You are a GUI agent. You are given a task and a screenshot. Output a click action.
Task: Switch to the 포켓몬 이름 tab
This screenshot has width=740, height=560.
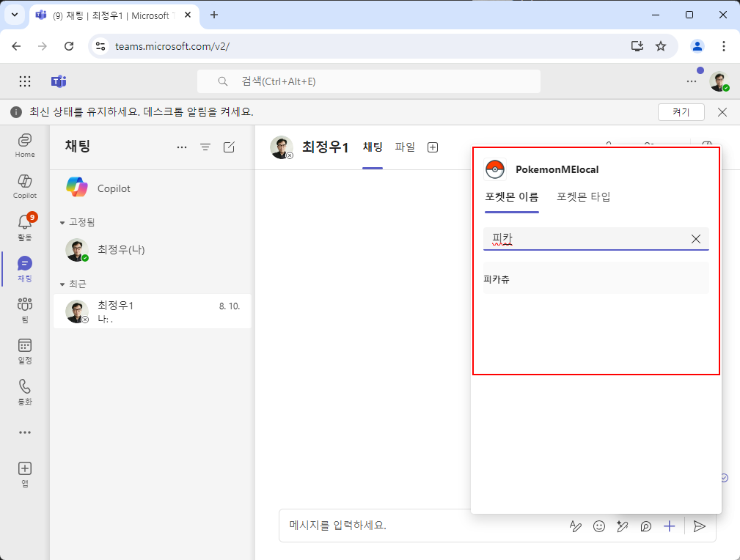coord(512,197)
